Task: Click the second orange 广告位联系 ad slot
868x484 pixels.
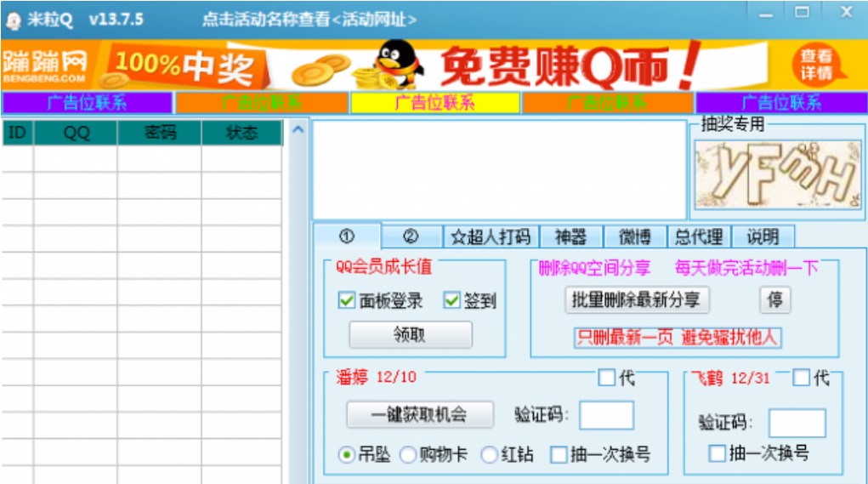Action: (608, 103)
